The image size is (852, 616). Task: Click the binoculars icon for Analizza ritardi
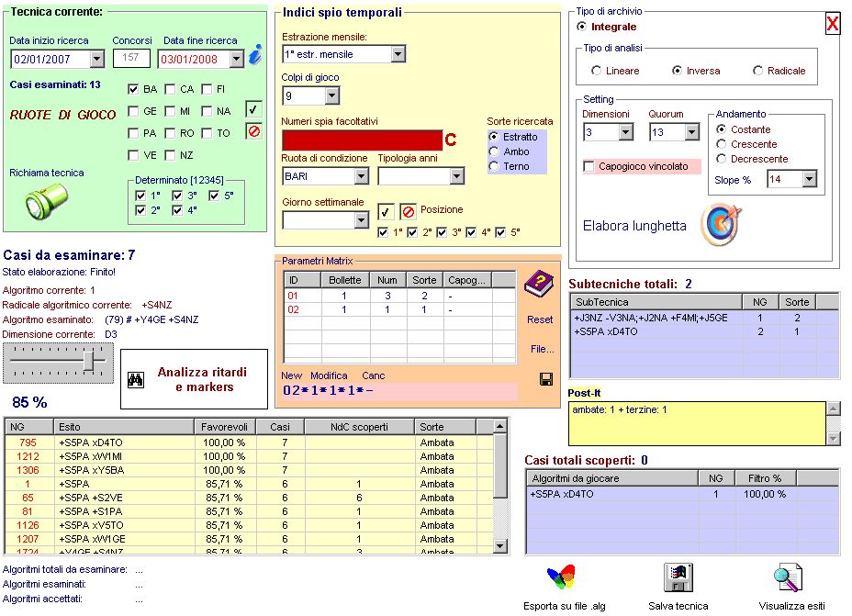[x=135, y=380]
